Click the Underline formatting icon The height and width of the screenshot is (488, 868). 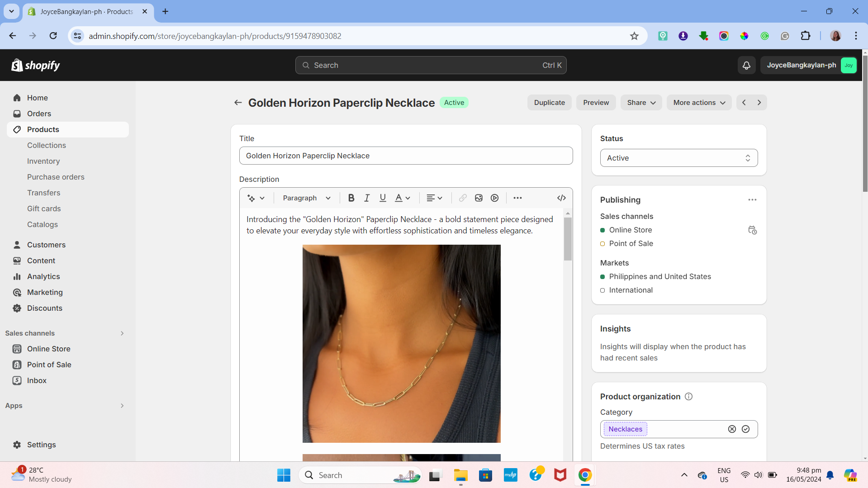tap(383, 198)
